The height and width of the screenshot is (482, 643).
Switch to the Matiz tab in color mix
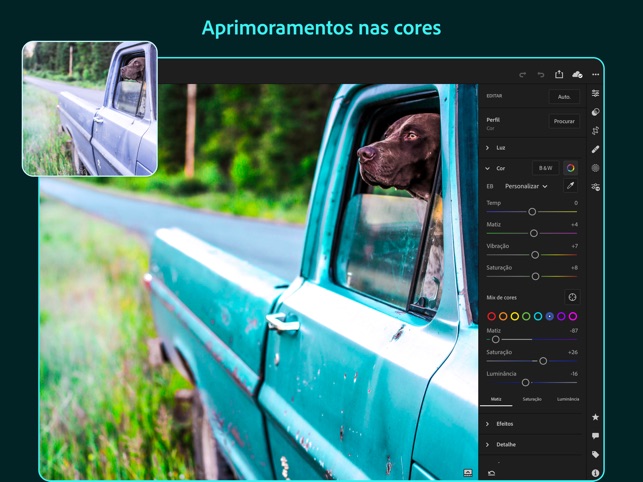[x=496, y=399]
